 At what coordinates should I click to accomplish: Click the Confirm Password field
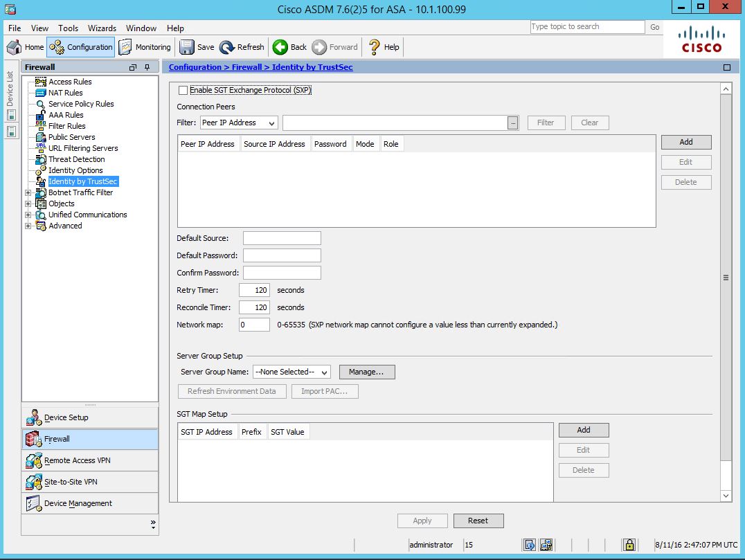coord(282,273)
